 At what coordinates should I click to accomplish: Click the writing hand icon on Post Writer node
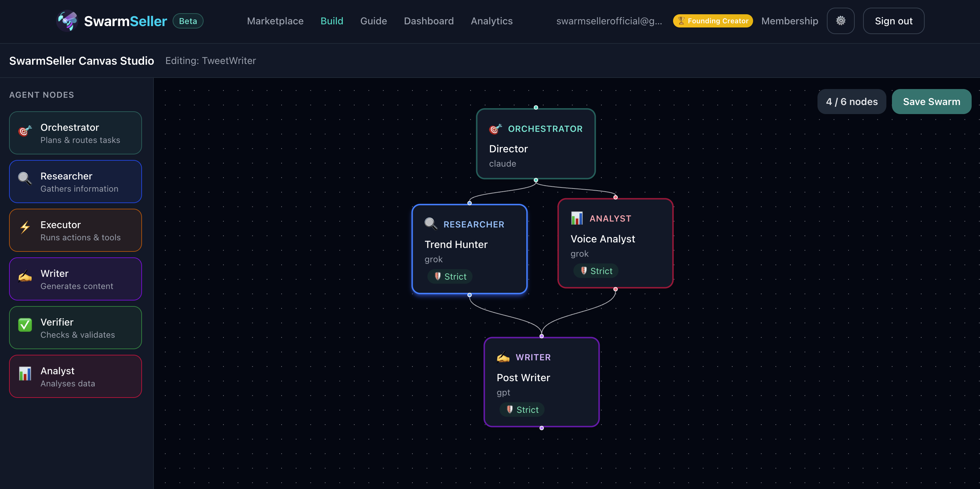click(x=503, y=357)
